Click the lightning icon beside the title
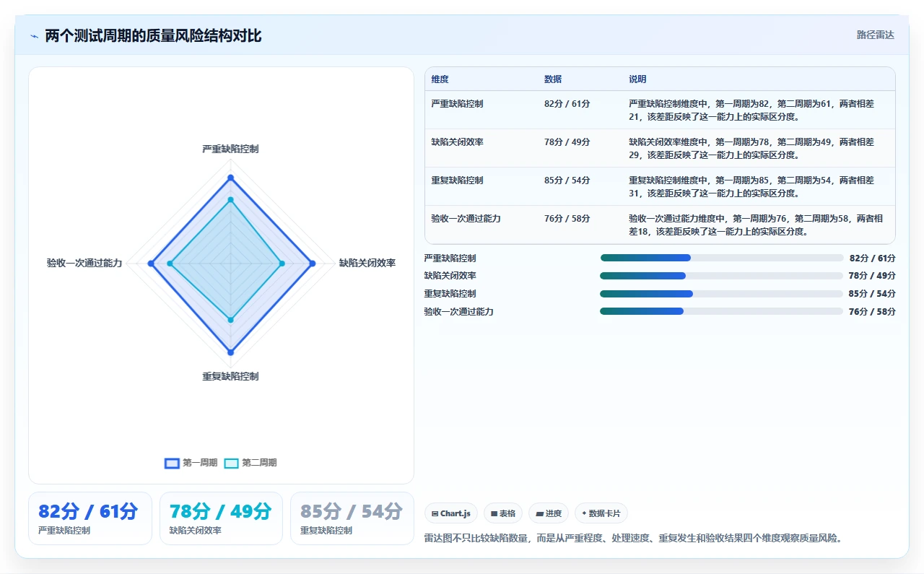The height and width of the screenshot is (574, 924). [34, 35]
